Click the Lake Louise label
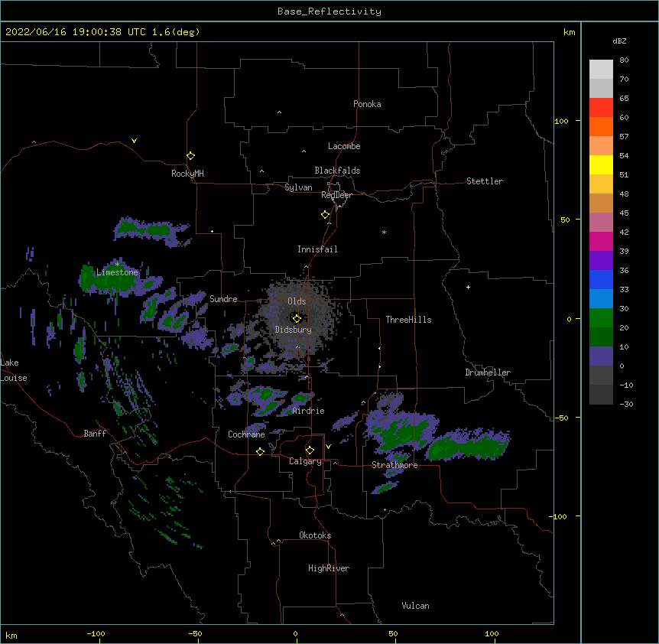The width and height of the screenshot is (659, 644). point(14,370)
